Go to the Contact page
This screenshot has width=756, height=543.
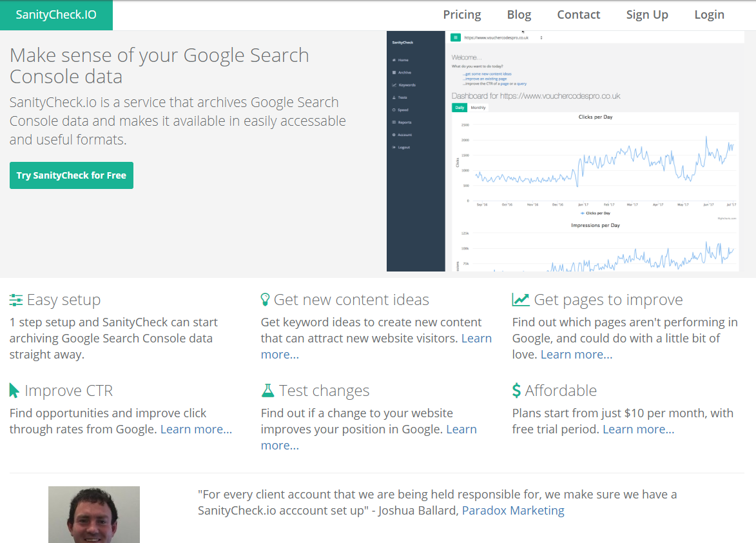tap(579, 15)
